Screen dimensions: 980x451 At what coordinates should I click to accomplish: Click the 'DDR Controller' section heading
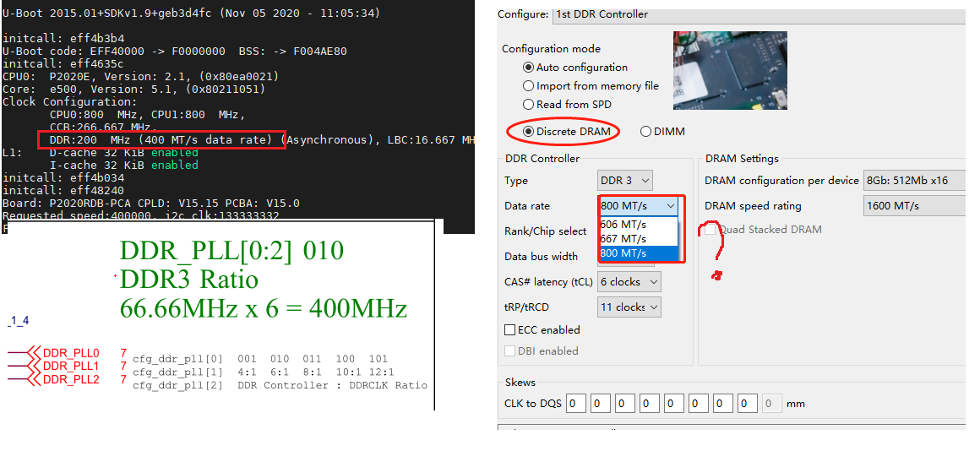coord(542,159)
